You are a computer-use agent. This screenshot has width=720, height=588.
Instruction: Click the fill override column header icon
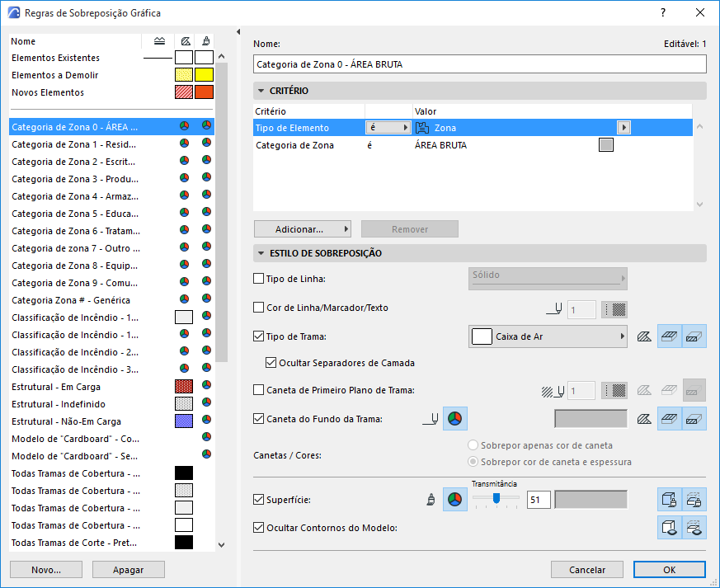[x=185, y=41]
